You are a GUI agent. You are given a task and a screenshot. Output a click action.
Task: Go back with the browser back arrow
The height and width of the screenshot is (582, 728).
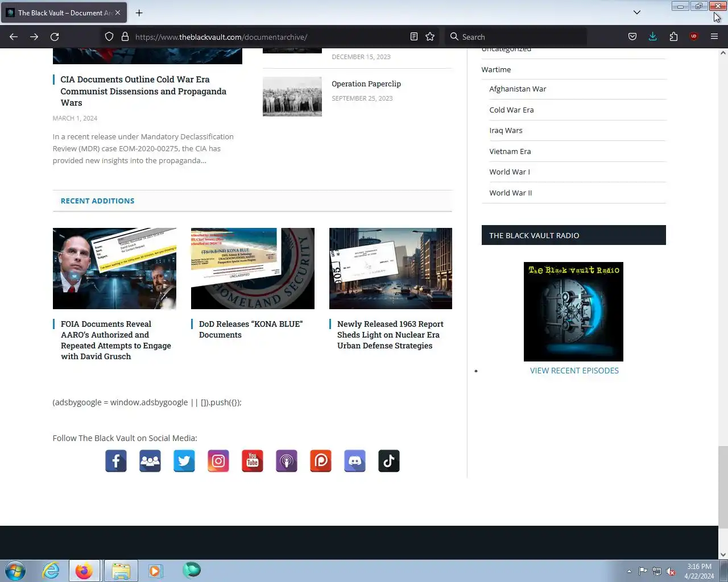[14, 37]
